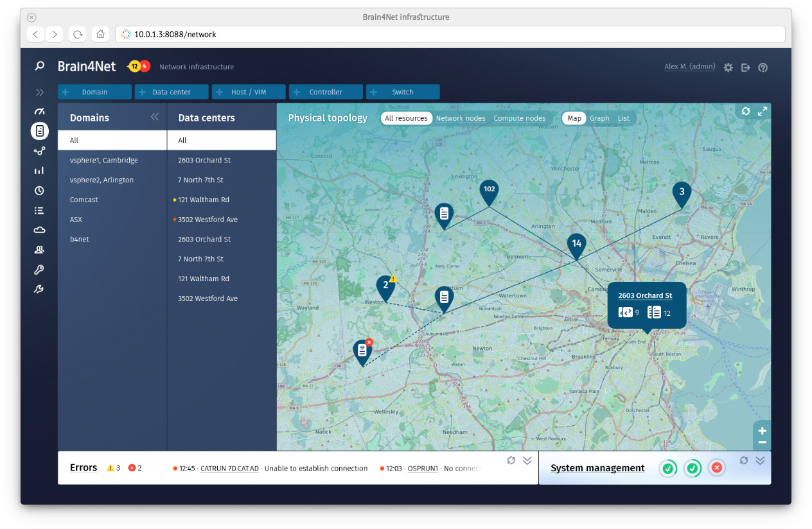The image size is (812, 529).
Task: Open the topology graph nodes sidebar icon
Action: (x=40, y=151)
